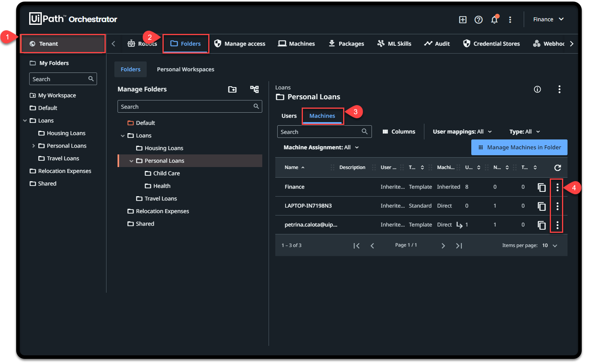Screen dimensions: 590x364
Task: Open the header three-dot more menu
Action: [x=510, y=20]
